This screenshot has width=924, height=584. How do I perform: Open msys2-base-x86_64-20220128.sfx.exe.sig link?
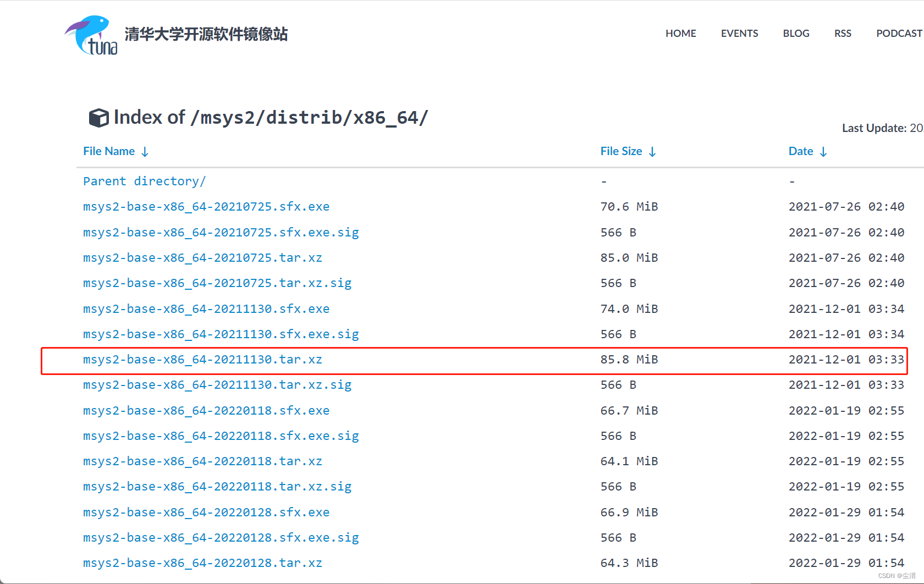point(221,538)
